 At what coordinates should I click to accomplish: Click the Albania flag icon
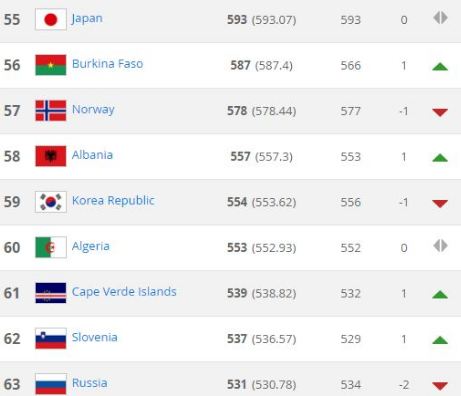tap(51, 156)
